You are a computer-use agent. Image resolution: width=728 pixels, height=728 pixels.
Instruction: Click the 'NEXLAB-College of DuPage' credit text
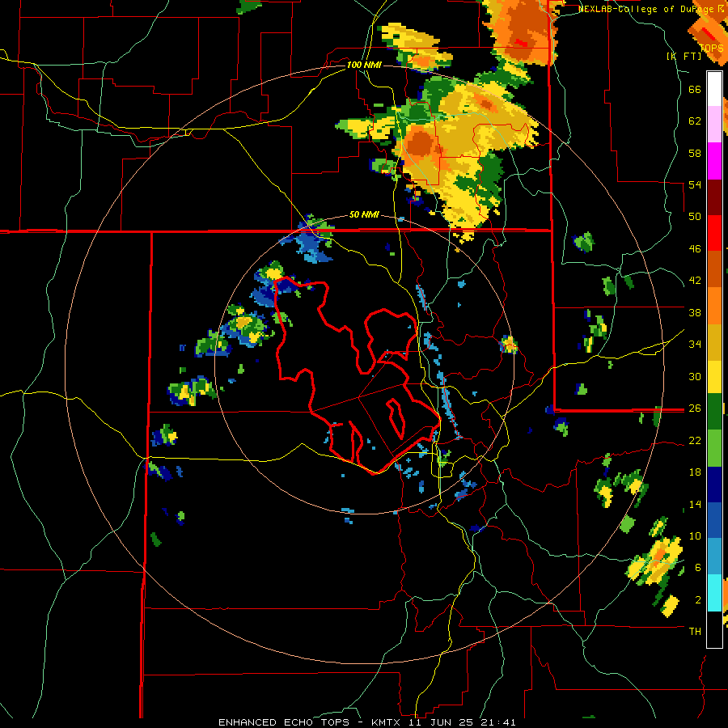tap(646, 9)
